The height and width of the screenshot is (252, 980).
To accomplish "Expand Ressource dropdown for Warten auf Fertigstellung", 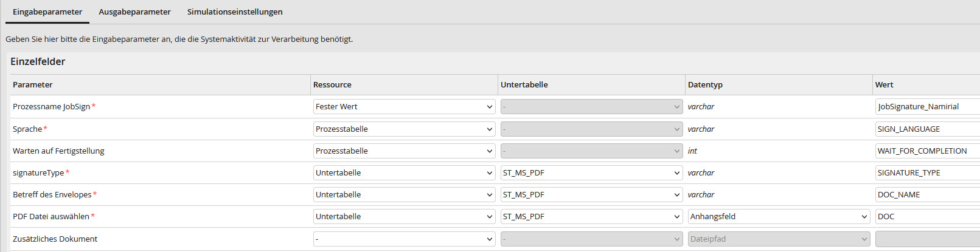I will (404, 151).
